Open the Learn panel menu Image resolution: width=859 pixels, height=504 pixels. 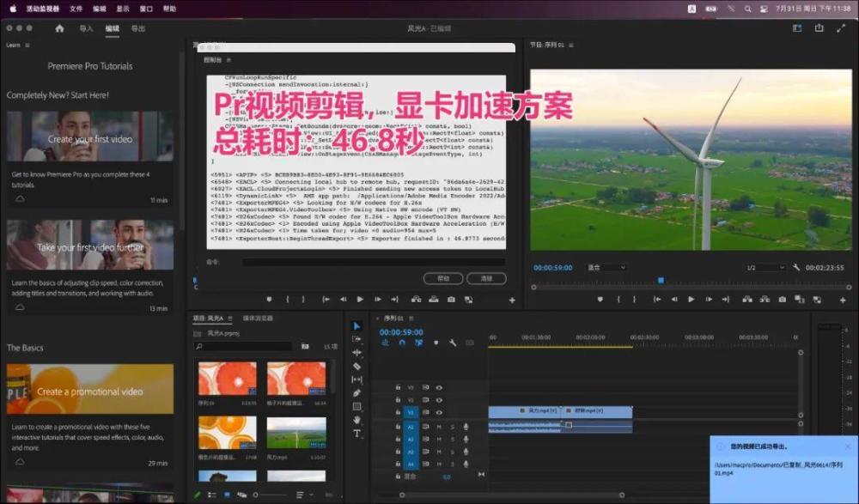click(x=27, y=46)
